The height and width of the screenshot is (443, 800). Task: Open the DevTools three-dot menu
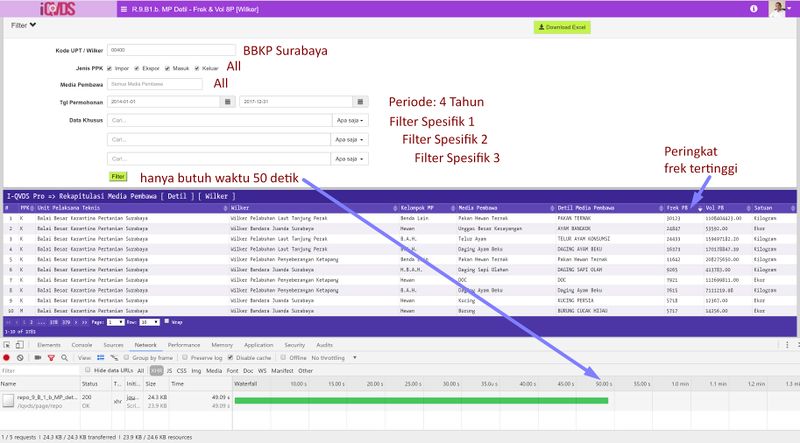[x=787, y=345]
